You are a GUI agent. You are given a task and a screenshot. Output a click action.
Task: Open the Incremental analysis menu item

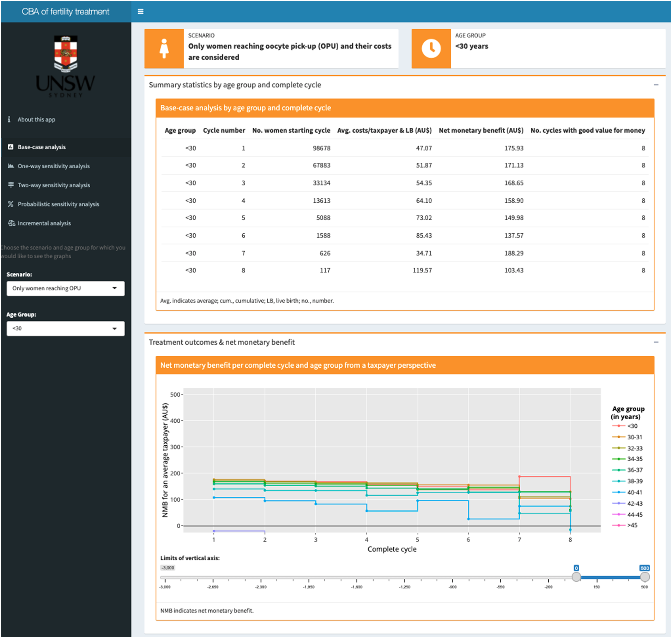[x=44, y=223]
